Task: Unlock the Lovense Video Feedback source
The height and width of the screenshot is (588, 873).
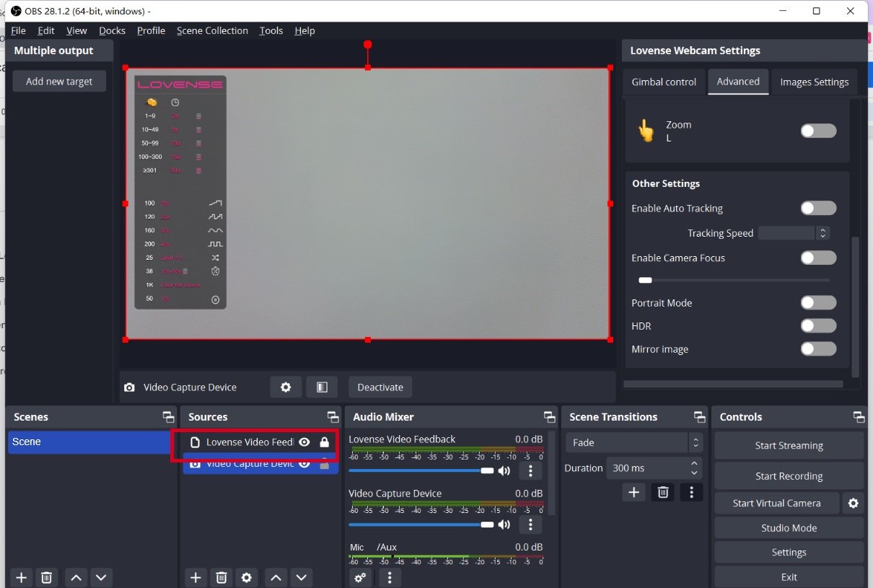Action: pos(324,442)
